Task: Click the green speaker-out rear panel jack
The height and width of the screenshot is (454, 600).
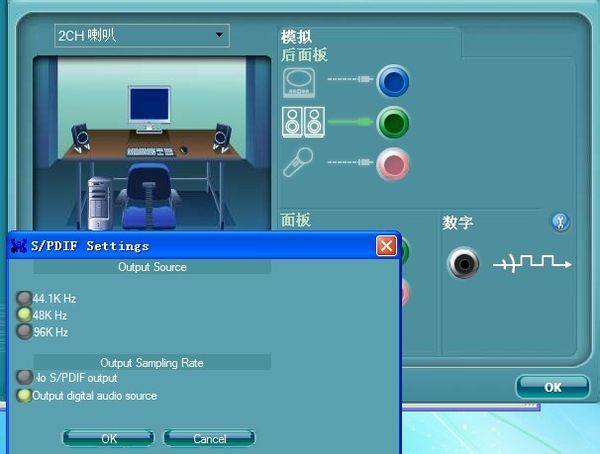Action: [393, 122]
